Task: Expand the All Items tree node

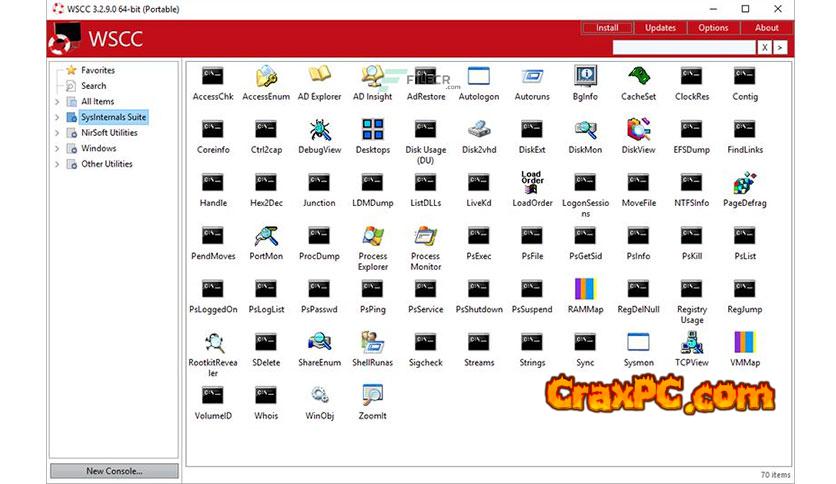Action: pyautogui.click(x=57, y=102)
